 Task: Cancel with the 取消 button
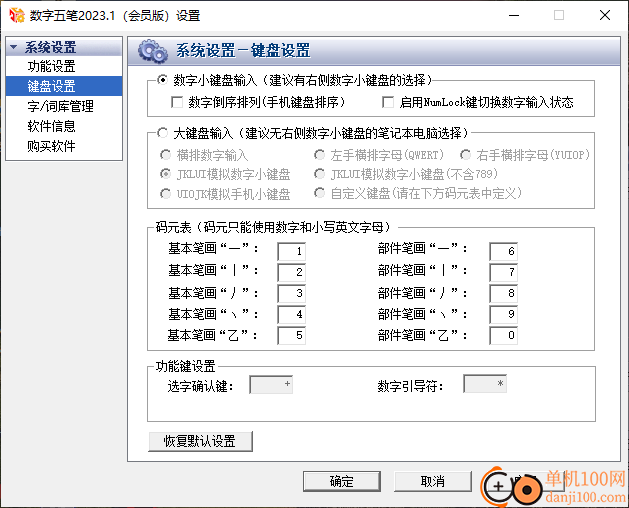tap(432, 481)
